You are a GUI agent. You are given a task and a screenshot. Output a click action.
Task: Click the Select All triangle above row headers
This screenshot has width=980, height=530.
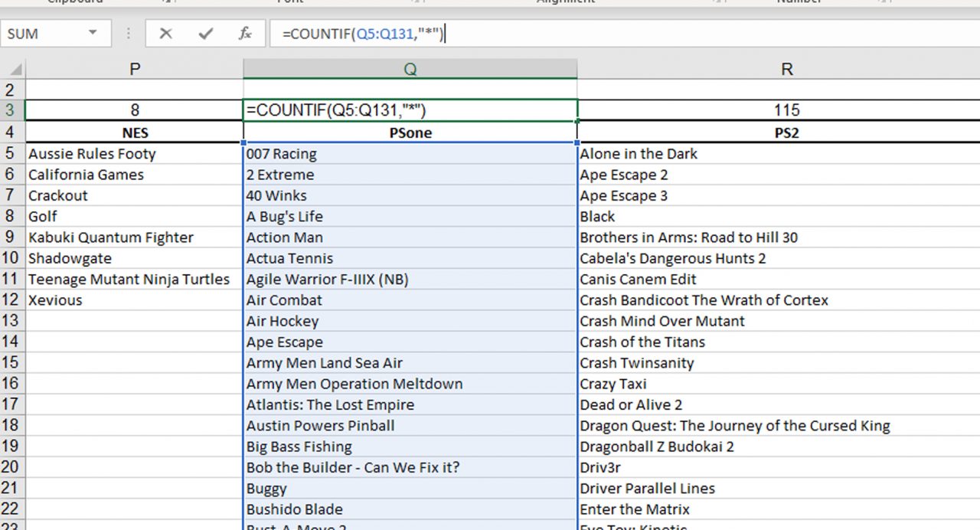[x=14, y=68]
